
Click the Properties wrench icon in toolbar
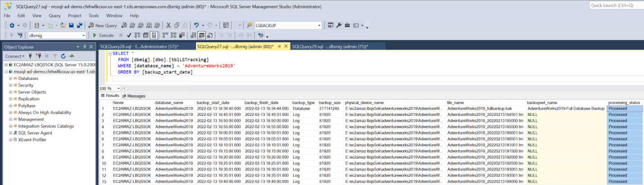click(339, 26)
